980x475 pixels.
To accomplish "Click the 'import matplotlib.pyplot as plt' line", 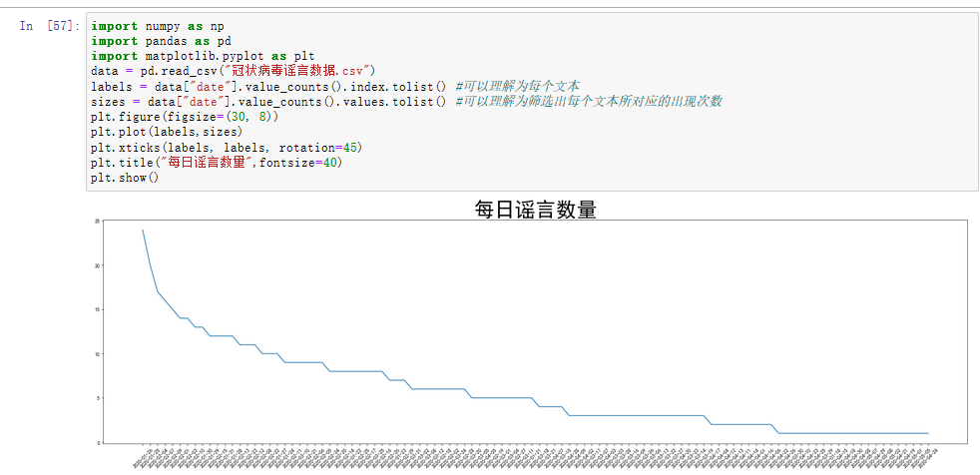I will (x=203, y=56).
